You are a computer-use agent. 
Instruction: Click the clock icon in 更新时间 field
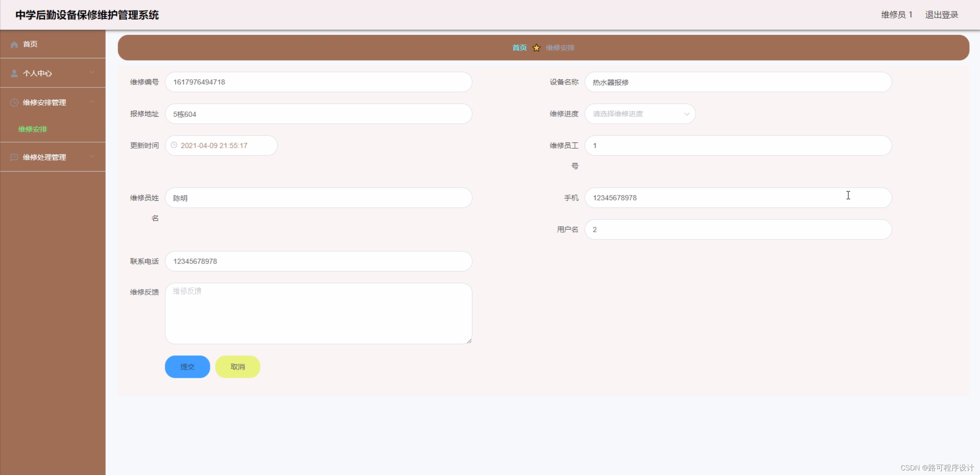174,145
